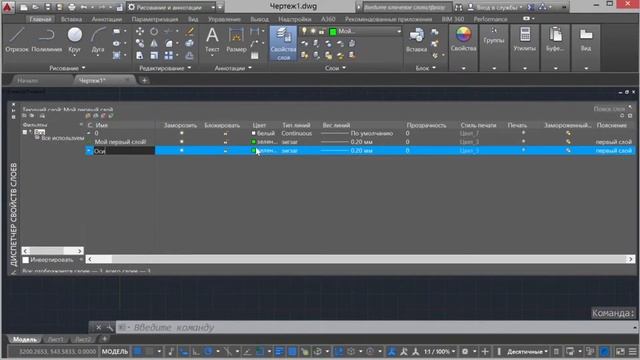The image size is (640, 360).
Task: Select the Размер (Dimension) tool
Action: pos(236,40)
